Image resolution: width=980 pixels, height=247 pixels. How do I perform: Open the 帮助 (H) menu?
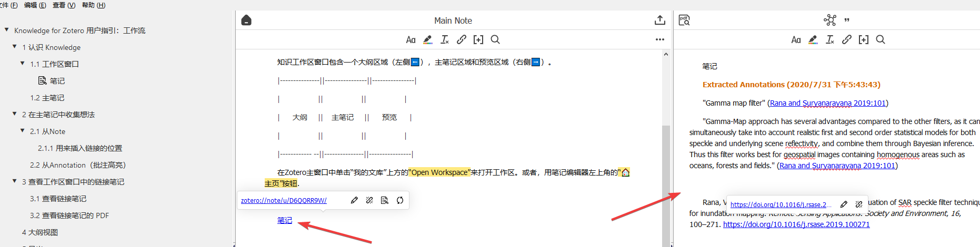tap(94, 5)
